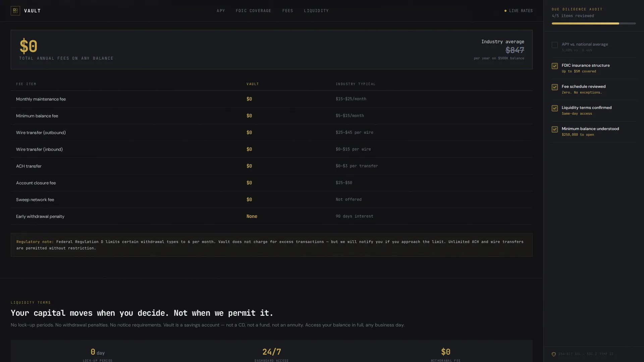Click the shield security icon
This screenshot has width=644, height=362.
(554, 354)
